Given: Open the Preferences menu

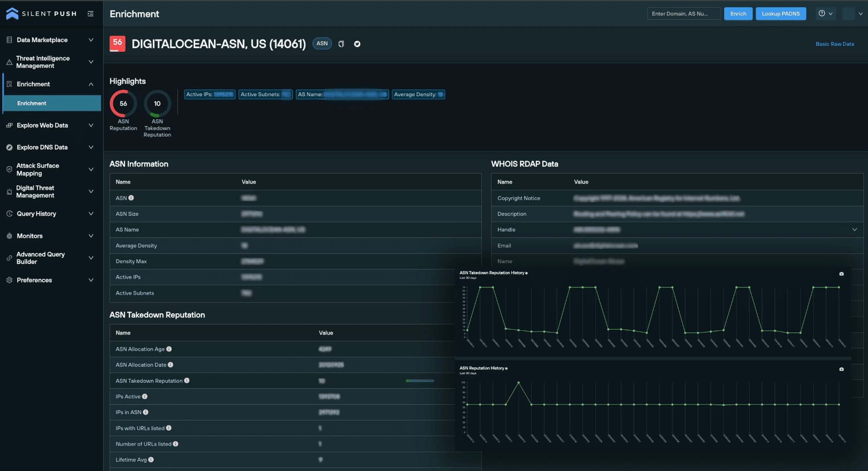Looking at the screenshot, I should tap(51, 280).
